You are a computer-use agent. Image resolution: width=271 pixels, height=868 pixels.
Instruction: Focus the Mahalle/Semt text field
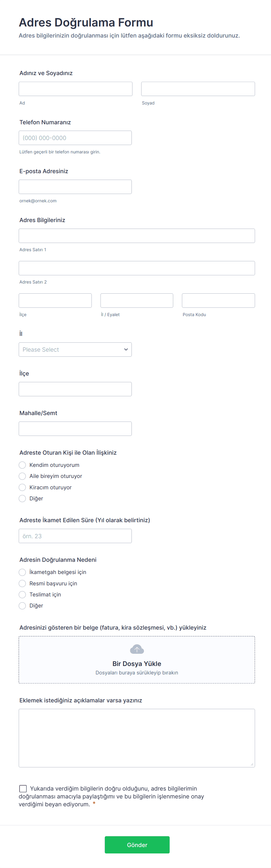[x=75, y=428]
